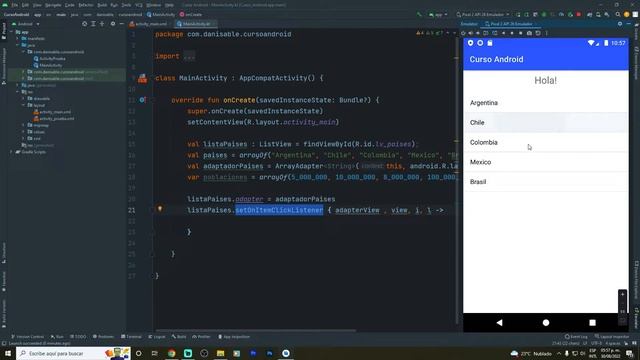Screen dimensions: 640x360
Task: Click the green Debug bug icon
Action: click(x=544, y=14)
